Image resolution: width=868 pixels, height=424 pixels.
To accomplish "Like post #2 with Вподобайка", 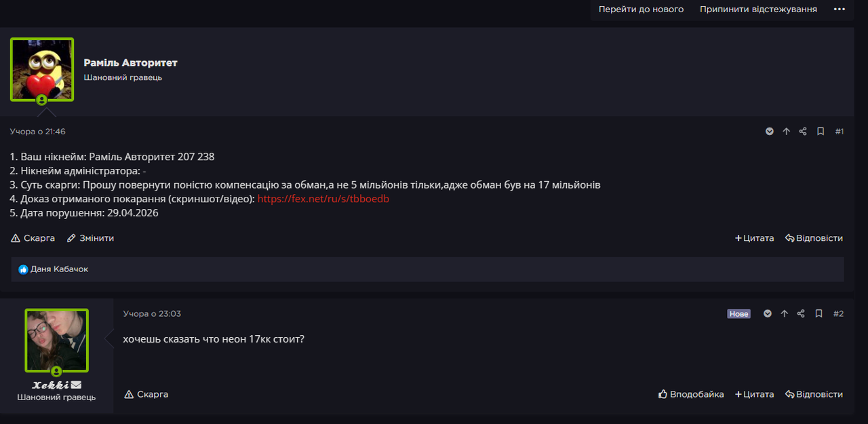I will pos(691,394).
